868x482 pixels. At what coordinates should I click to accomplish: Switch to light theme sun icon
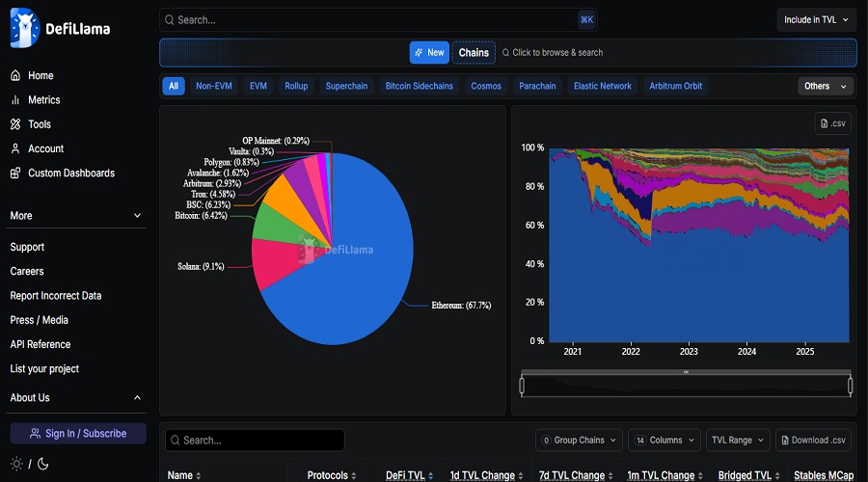pyautogui.click(x=15, y=464)
